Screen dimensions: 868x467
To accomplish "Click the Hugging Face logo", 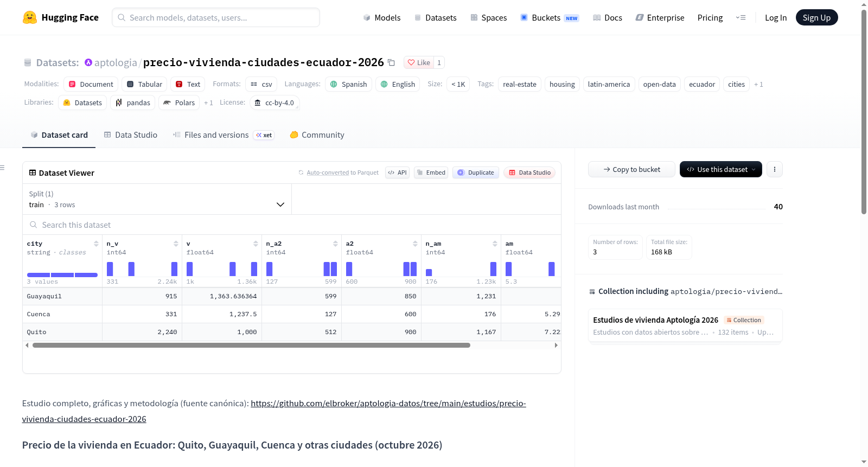I will (61, 17).
